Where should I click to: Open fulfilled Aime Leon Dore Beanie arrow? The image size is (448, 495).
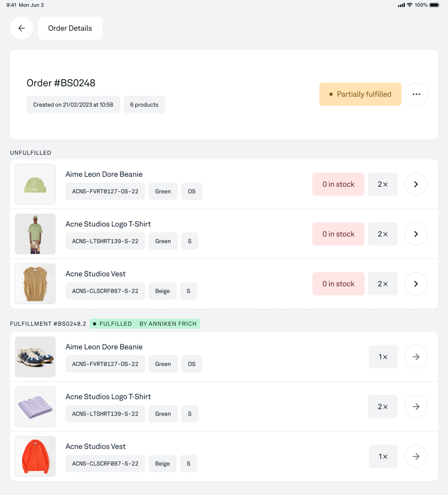pos(416,357)
